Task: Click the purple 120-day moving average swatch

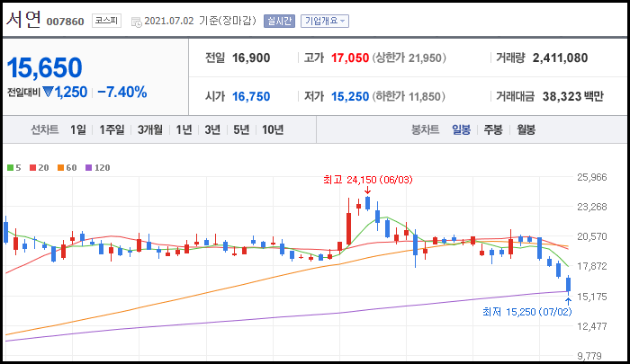Action: pos(89,168)
